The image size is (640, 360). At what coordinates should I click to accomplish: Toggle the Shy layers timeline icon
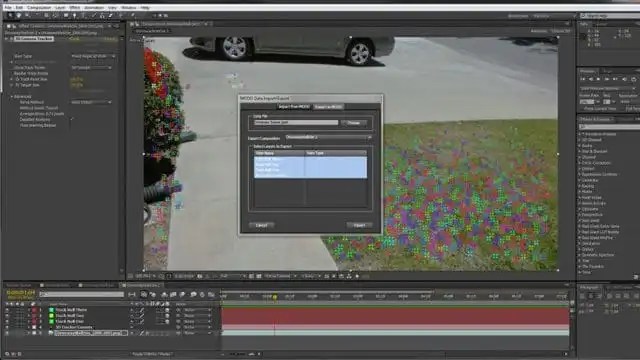pyautogui.click(x=164, y=294)
